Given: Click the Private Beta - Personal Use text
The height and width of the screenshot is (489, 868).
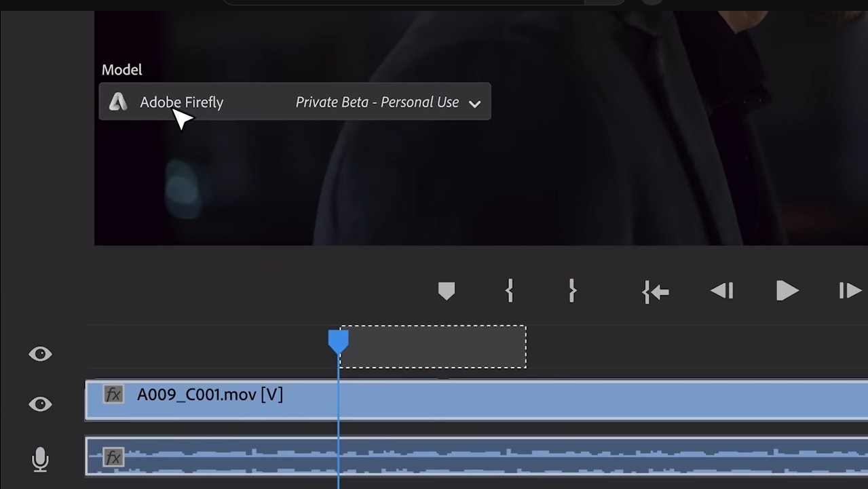Looking at the screenshot, I should pos(376,102).
